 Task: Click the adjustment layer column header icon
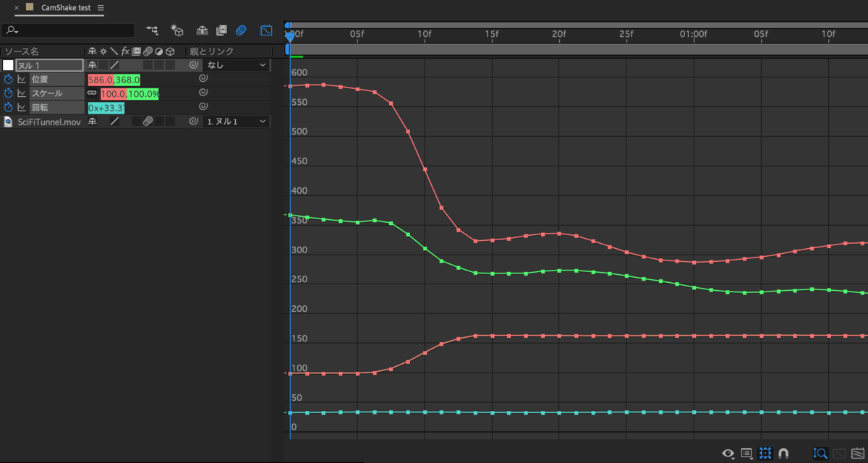tap(159, 51)
